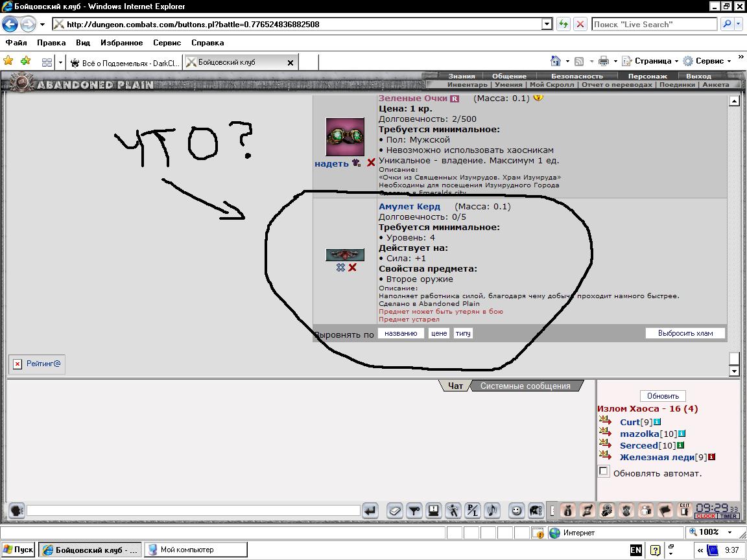Open back/forward recent pages dropdown
Screen dimensions: 747x560
coord(42,24)
